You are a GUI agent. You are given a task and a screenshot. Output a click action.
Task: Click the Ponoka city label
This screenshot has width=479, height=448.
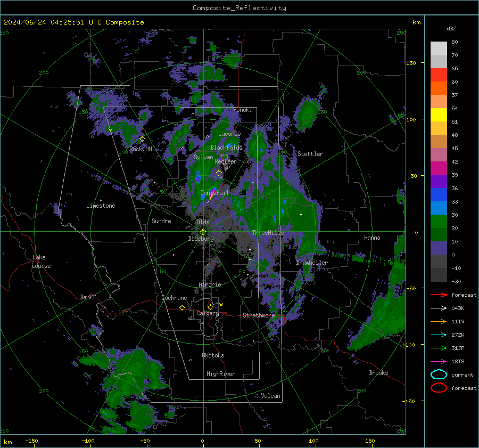[243, 110]
